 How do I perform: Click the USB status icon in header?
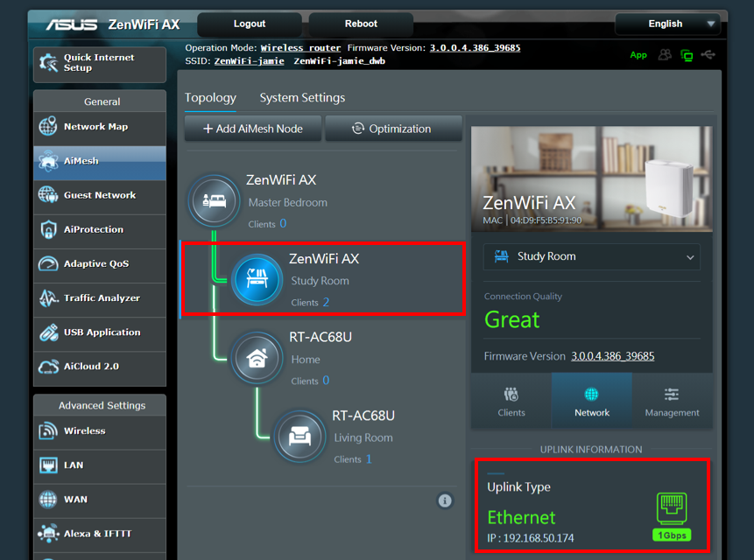[x=708, y=55]
